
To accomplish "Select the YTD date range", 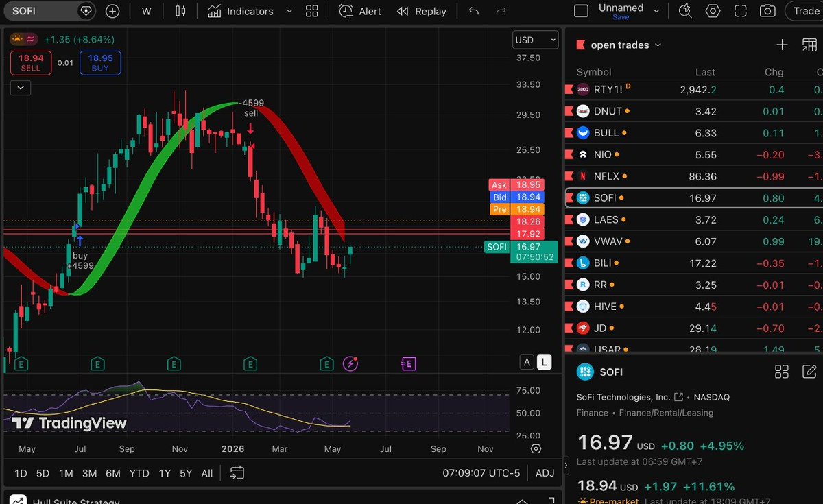I will 139,473.
